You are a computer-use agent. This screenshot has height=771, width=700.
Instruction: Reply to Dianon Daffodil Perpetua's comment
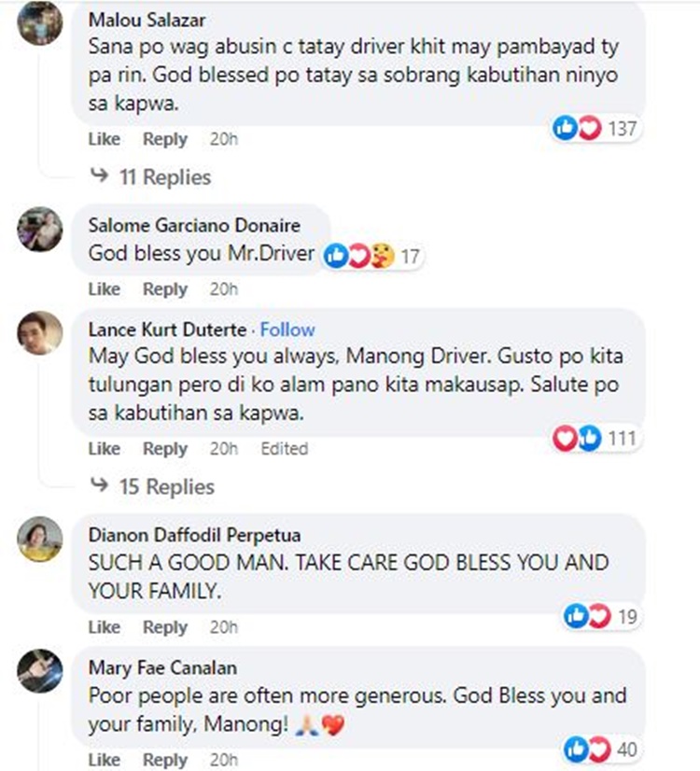(165, 627)
